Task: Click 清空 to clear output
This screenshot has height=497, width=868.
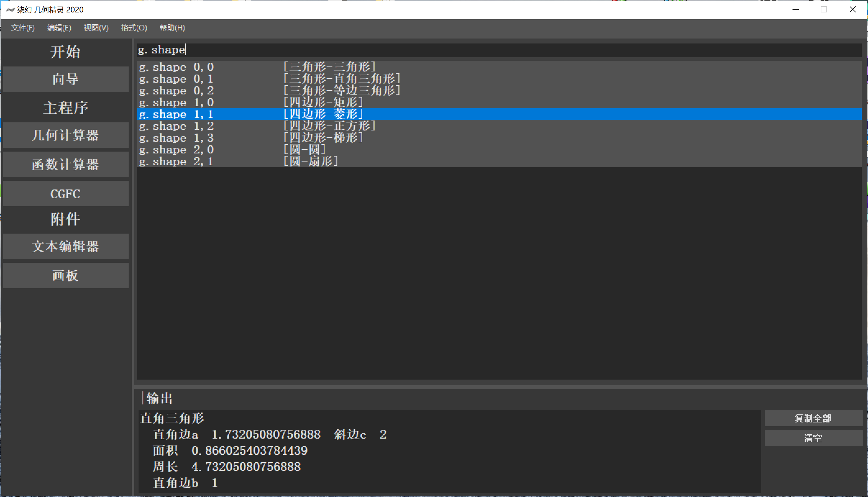Action: [x=813, y=438]
